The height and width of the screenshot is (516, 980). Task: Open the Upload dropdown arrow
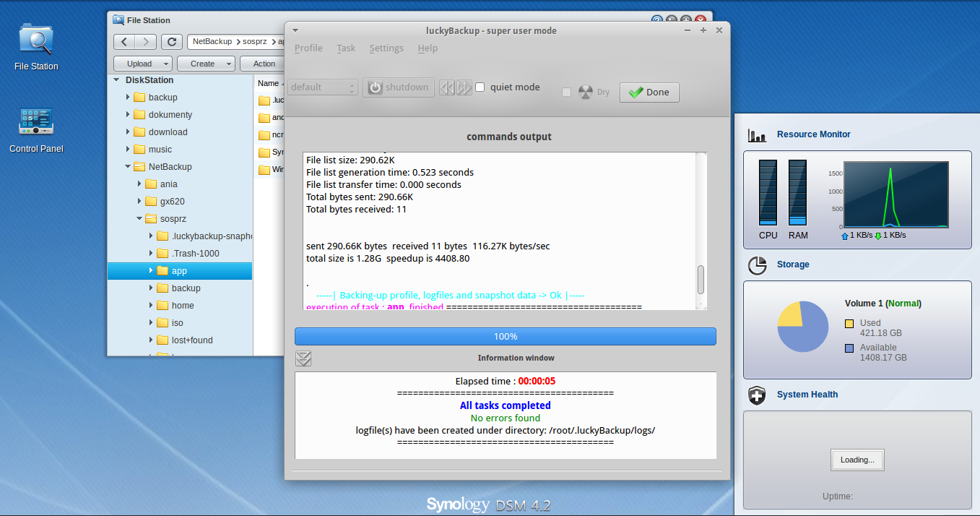click(167, 64)
